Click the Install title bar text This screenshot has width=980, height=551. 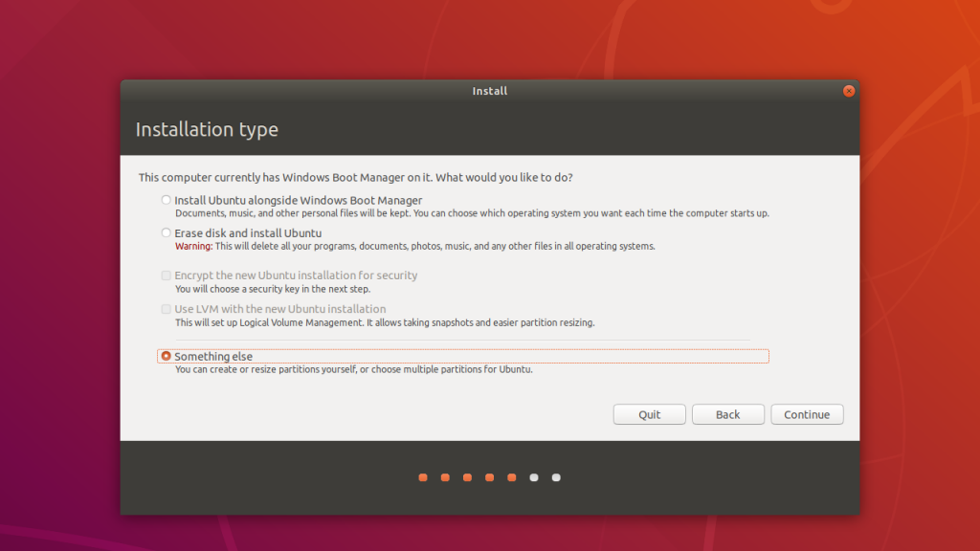click(x=490, y=91)
